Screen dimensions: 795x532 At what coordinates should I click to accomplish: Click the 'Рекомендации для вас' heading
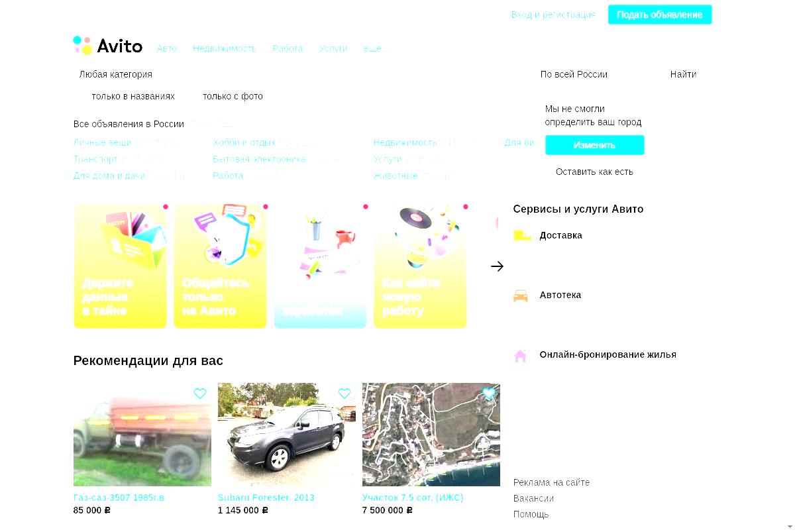(x=148, y=360)
